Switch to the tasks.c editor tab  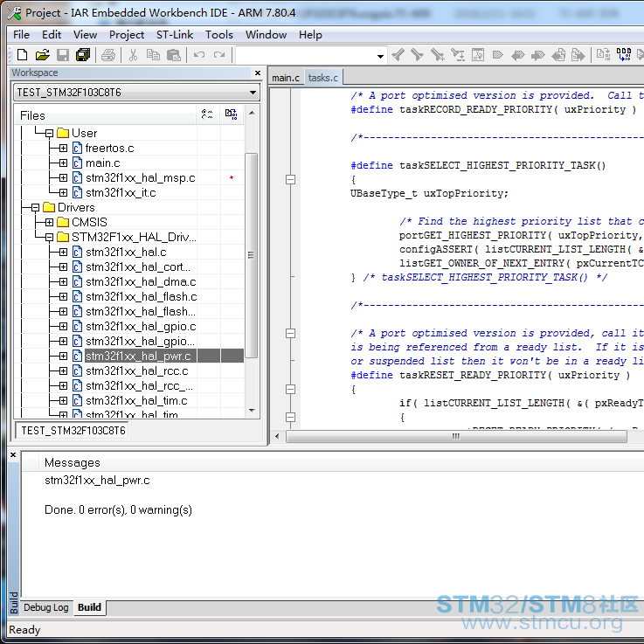[323, 78]
